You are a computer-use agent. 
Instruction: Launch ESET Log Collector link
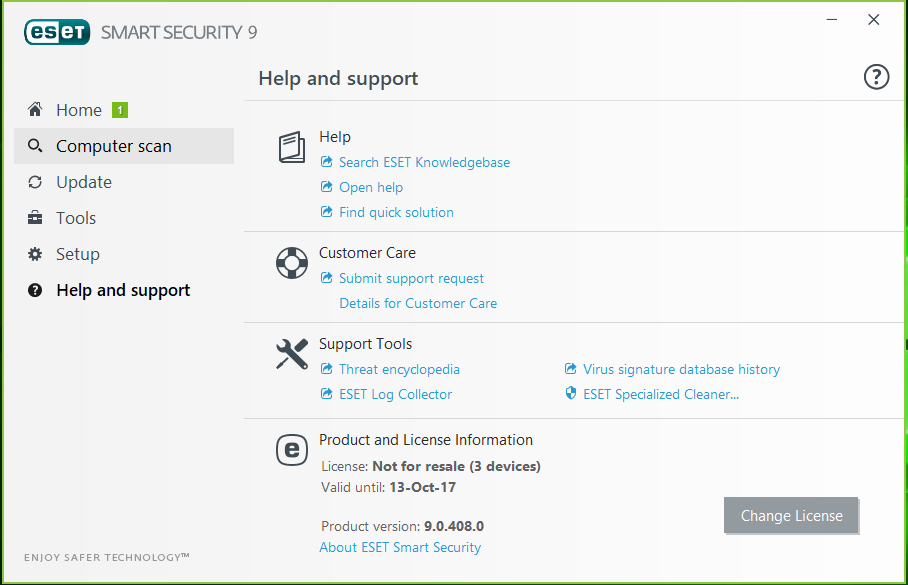pyautogui.click(x=395, y=394)
